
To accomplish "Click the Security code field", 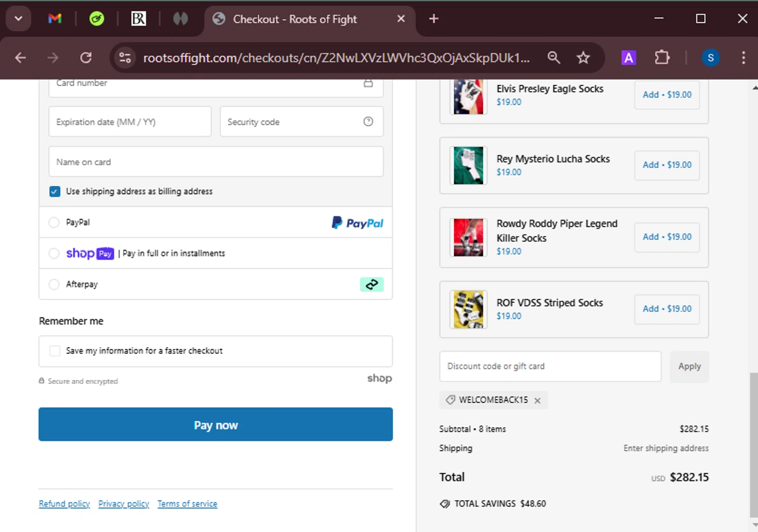I will coord(302,122).
